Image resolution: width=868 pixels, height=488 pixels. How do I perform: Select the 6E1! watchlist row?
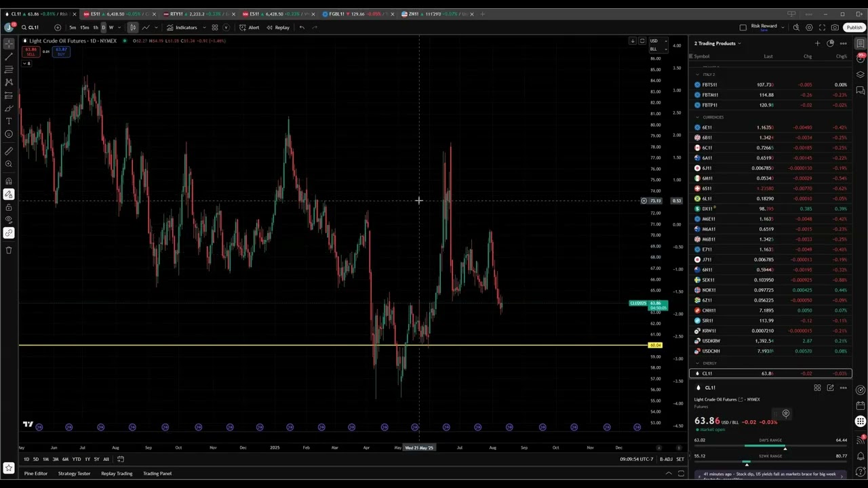click(x=770, y=127)
